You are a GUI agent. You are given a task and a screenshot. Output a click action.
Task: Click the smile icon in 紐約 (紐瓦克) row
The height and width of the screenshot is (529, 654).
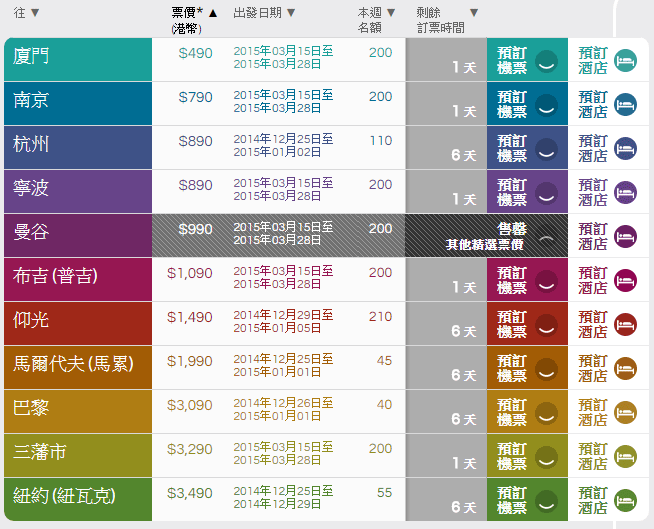point(545,501)
